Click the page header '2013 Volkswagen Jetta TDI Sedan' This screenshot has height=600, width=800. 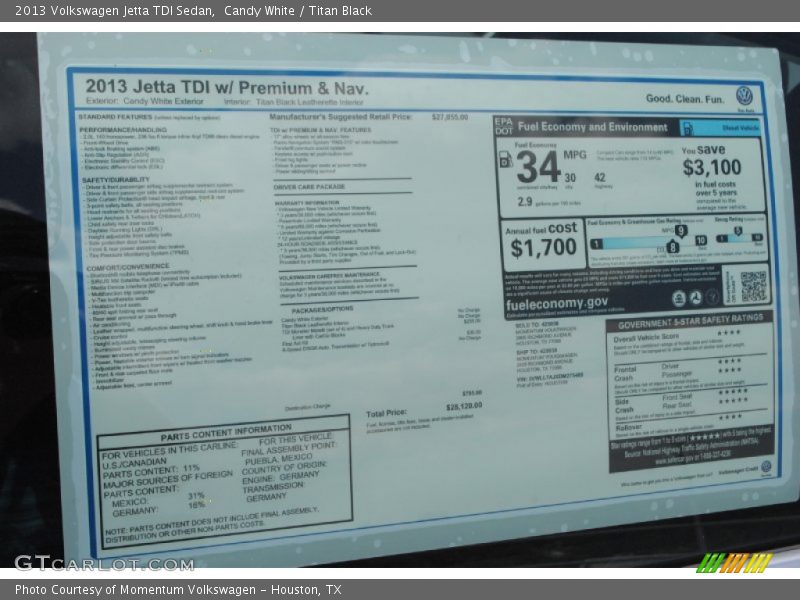[114, 11]
